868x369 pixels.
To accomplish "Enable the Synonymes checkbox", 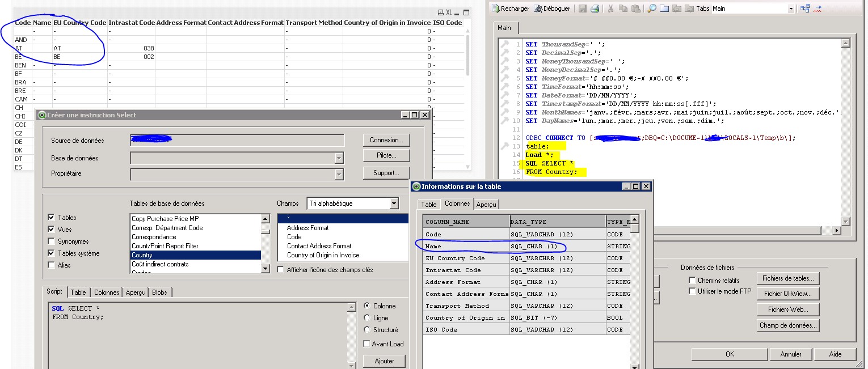I will point(52,241).
